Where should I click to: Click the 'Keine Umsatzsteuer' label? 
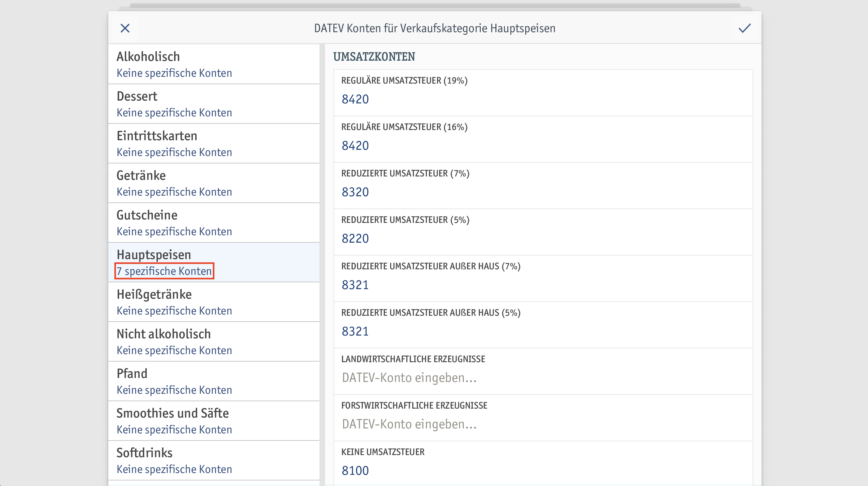click(383, 452)
